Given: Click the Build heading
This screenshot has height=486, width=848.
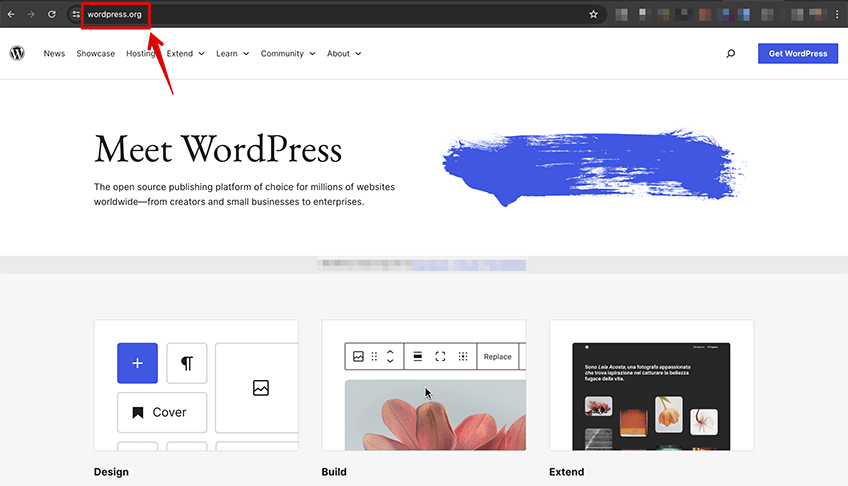Looking at the screenshot, I should tap(334, 471).
